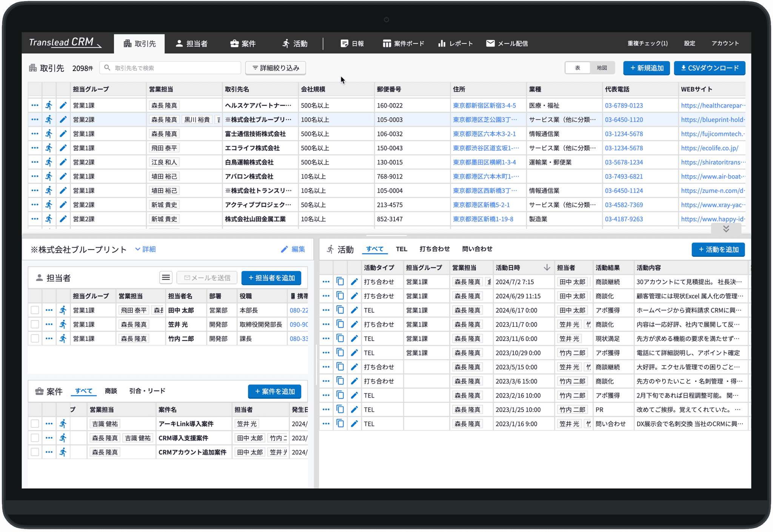Click running-person activity icon for ヘルスケアパートナー row
This screenshot has height=532, width=773.
pos(49,105)
